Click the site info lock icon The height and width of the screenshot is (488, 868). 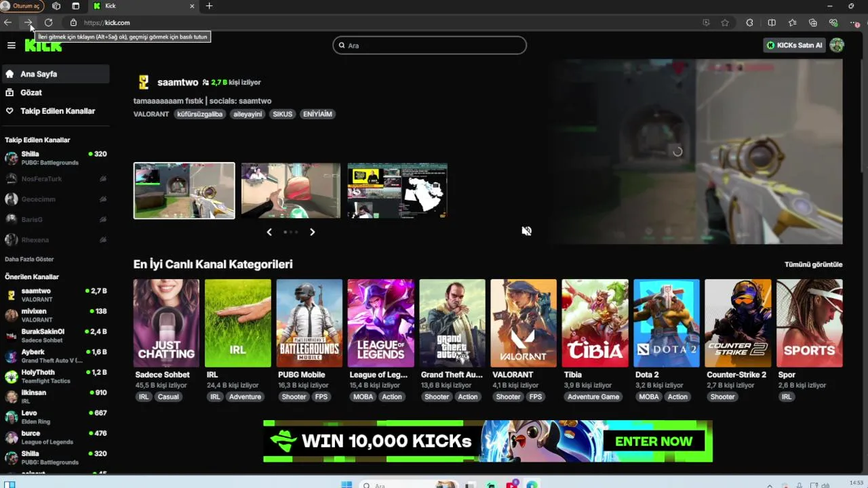click(73, 22)
